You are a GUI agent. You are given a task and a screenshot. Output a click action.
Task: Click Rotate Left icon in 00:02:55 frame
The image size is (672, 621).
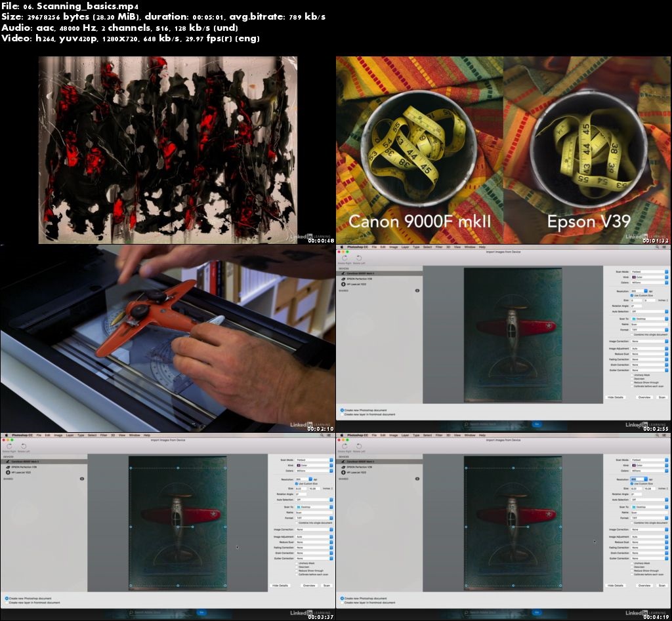click(359, 258)
